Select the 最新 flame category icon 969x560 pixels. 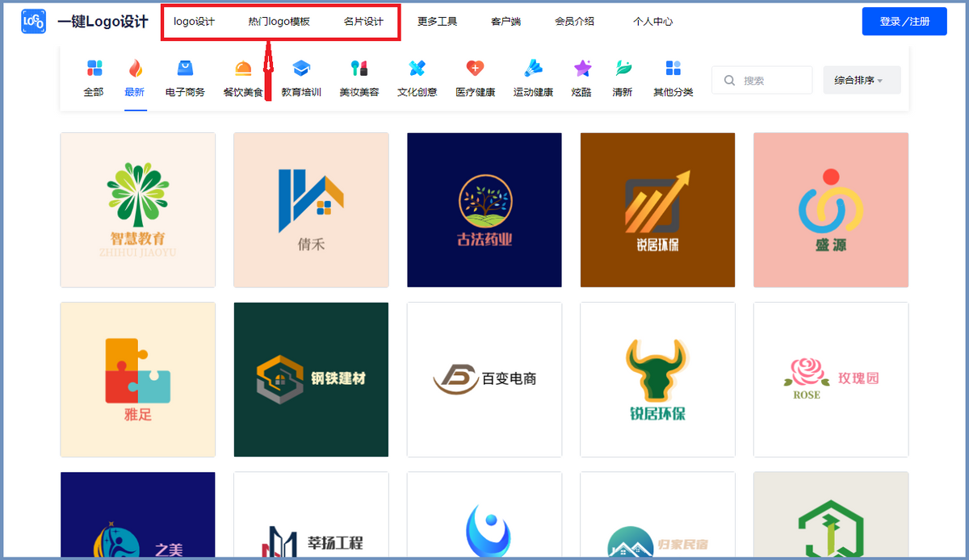(135, 68)
